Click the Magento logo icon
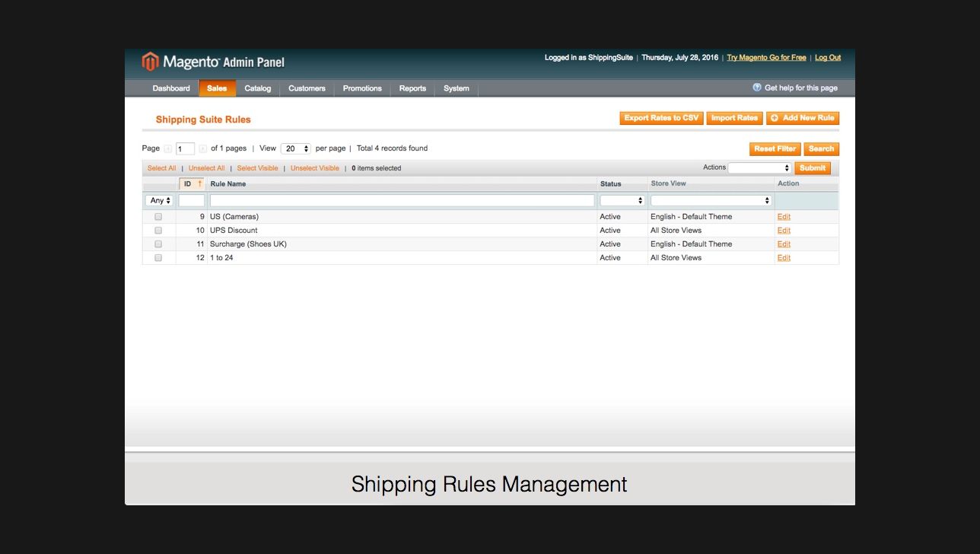Screen dimensions: 980x554 (x=151, y=62)
